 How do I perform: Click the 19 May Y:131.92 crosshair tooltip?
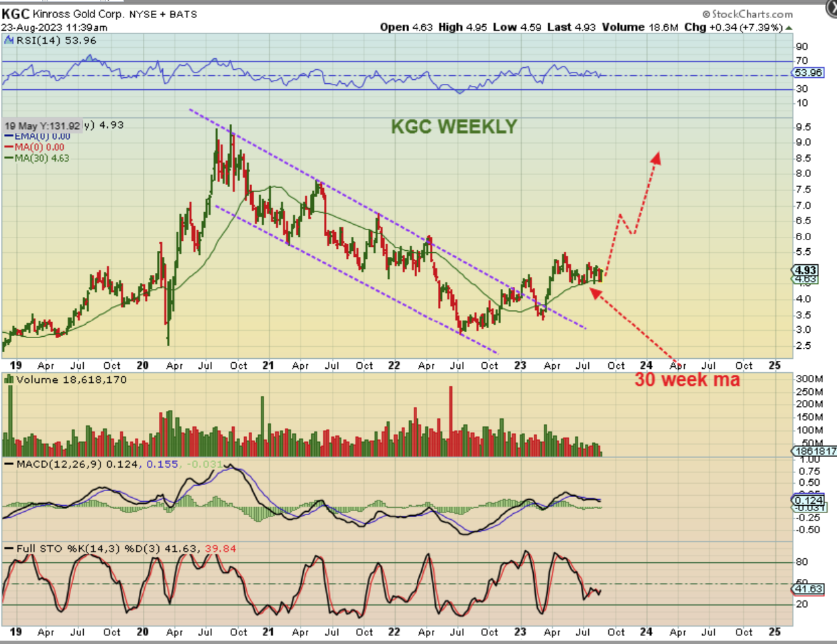[42, 125]
